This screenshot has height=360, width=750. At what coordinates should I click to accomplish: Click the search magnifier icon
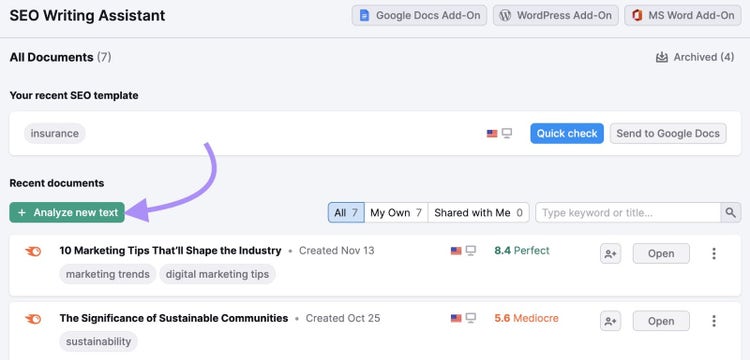coord(730,213)
